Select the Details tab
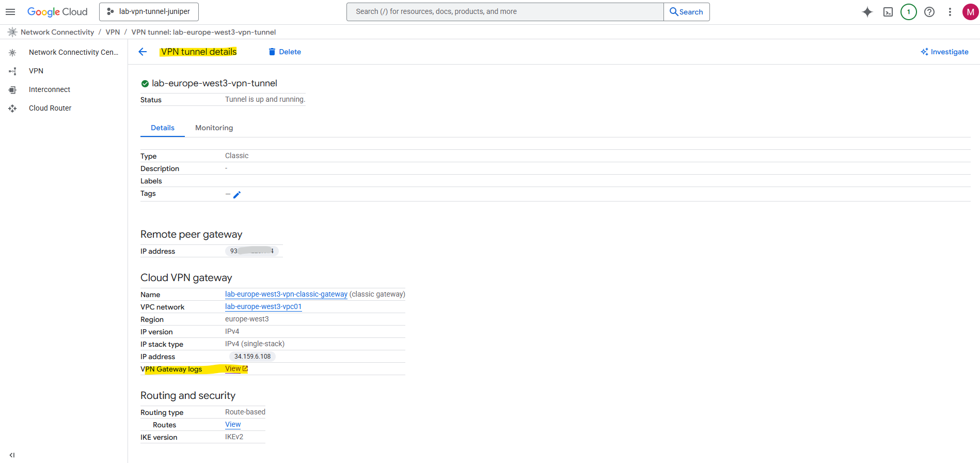980x463 pixels. 163,128
